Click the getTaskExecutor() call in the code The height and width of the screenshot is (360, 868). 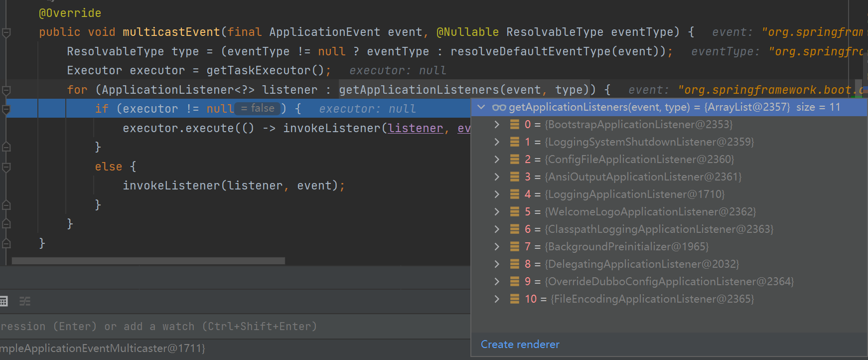coord(265,71)
